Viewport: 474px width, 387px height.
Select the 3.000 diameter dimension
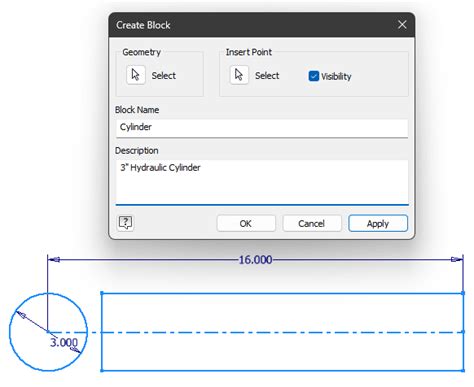[x=64, y=342]
